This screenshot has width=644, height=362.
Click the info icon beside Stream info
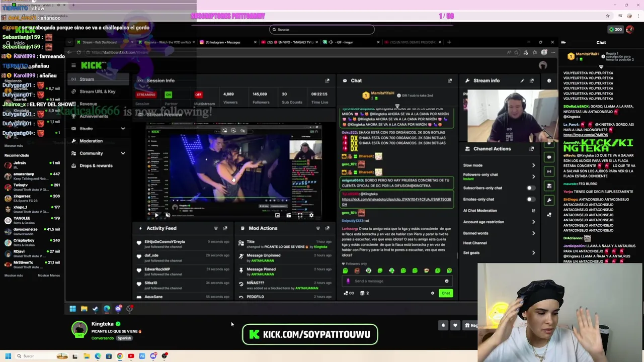click(549, 80)
